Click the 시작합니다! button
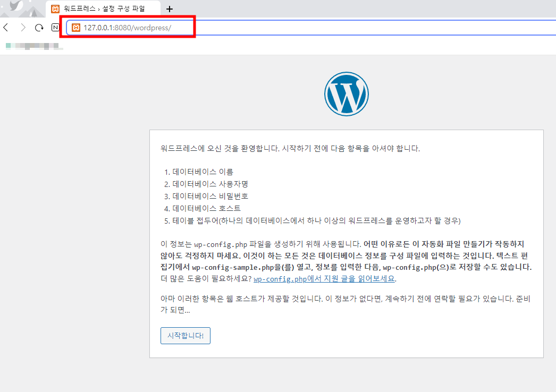Image resolution: width=556 pixels, height=392 pixels. [x=186, y=335]
